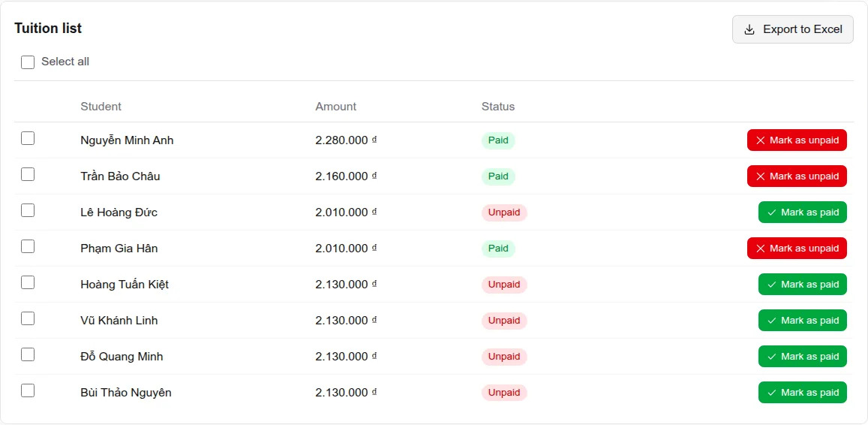Mark Vũ Khánh Linh as paid

coord(803,321)
